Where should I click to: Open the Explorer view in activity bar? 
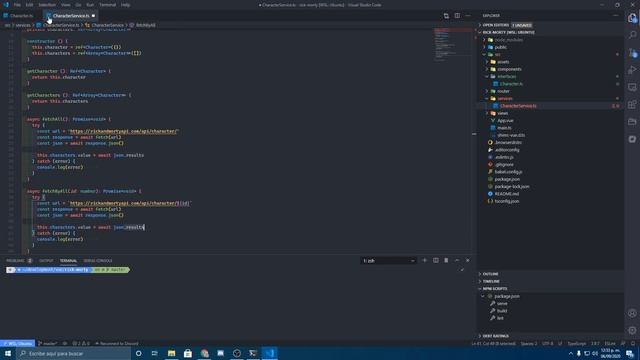[632, 18]
